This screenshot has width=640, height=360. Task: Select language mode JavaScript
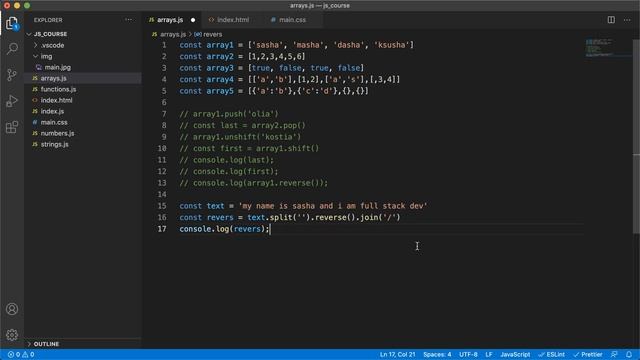515,354
